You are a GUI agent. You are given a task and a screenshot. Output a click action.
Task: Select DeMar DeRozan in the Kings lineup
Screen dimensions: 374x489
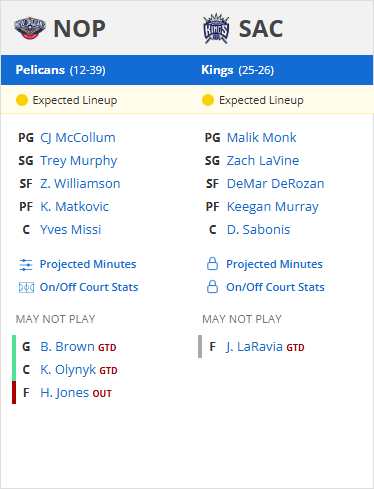[275, 184]
